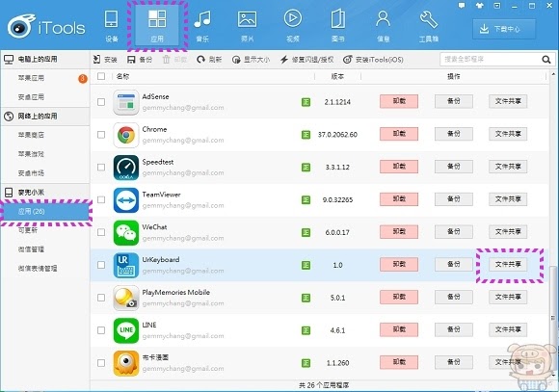Open the title bar dropdown menu icon
559x392 pixels.
(x=497, y=6)
